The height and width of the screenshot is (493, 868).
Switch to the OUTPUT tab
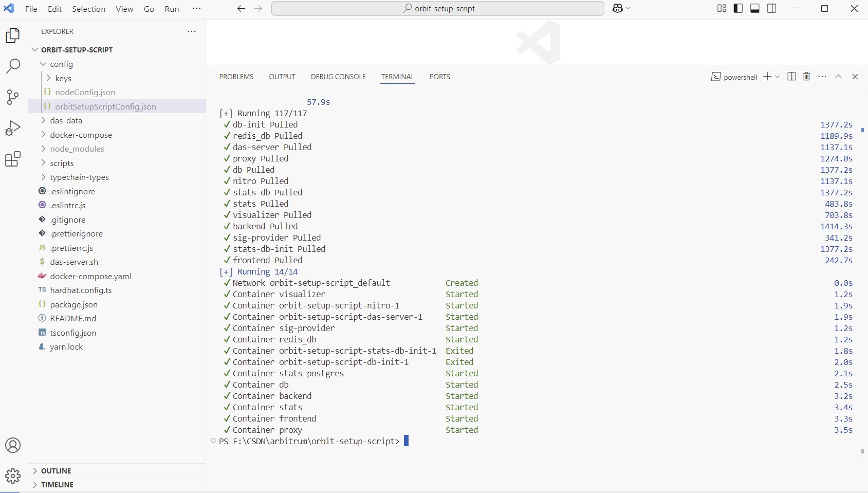click(282, 77)
